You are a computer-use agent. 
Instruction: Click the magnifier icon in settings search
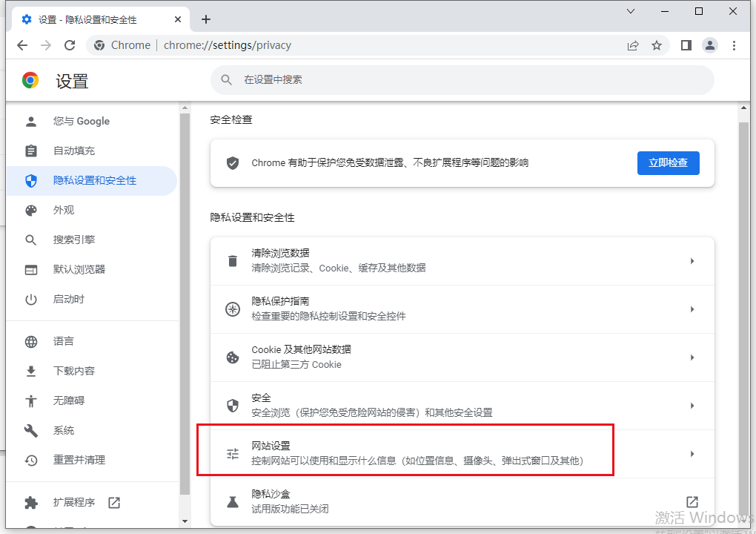227,80
